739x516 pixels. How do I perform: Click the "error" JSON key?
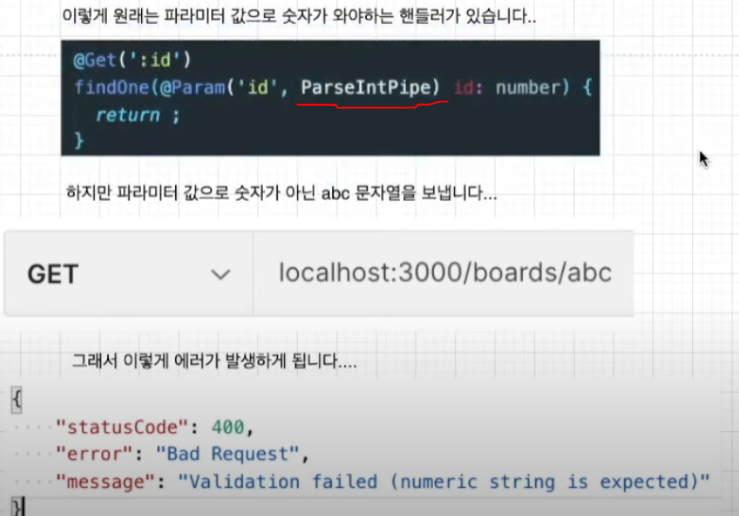pyautogui.click(x=94, y=454)
